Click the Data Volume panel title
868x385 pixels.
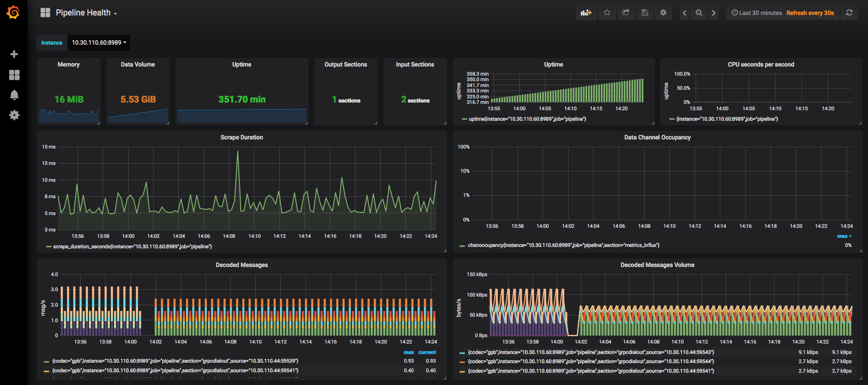click(138, 64)
